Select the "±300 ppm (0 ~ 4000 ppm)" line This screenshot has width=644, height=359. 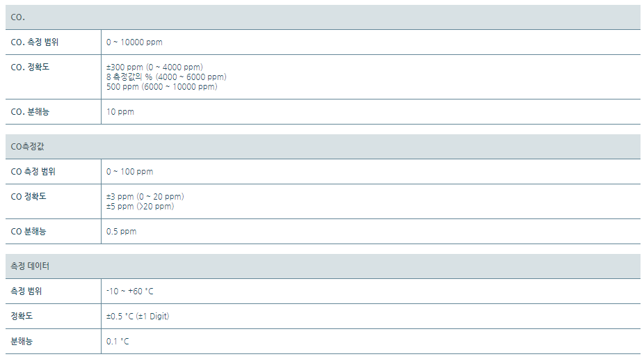click(x=154, y=67)
